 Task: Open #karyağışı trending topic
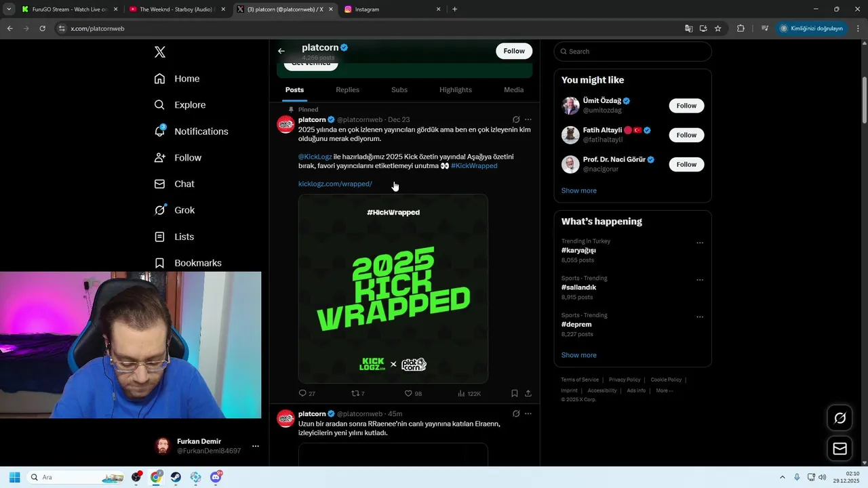578,250
